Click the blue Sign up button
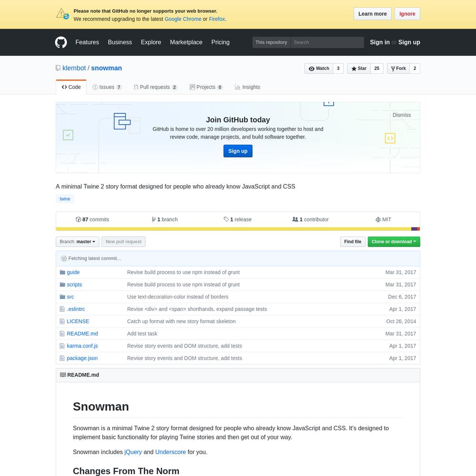The image size is (476, 476). coord(238,151)
